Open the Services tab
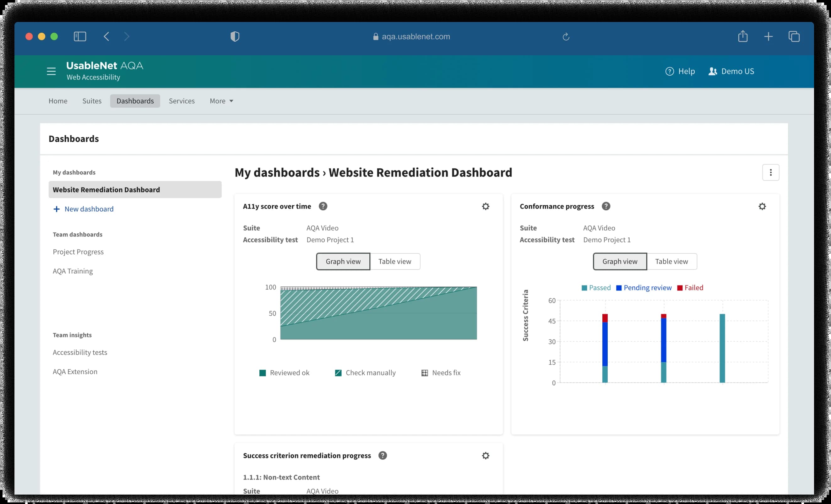 point(182,101)
